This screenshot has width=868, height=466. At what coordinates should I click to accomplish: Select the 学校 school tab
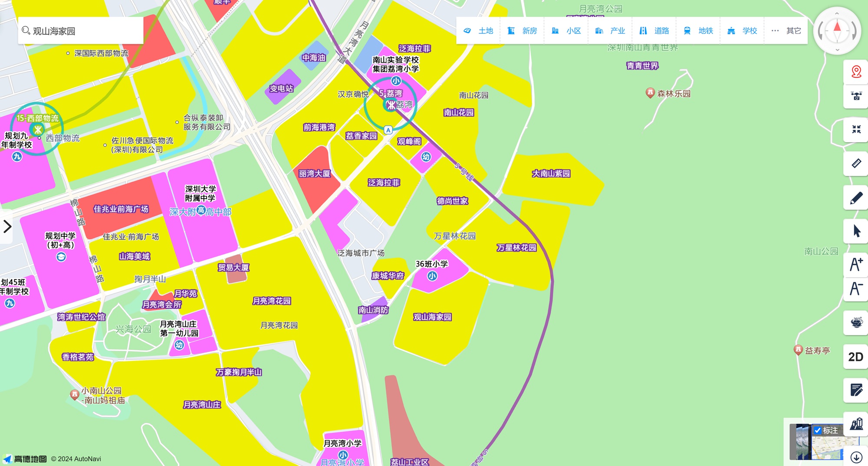point(742,31)
